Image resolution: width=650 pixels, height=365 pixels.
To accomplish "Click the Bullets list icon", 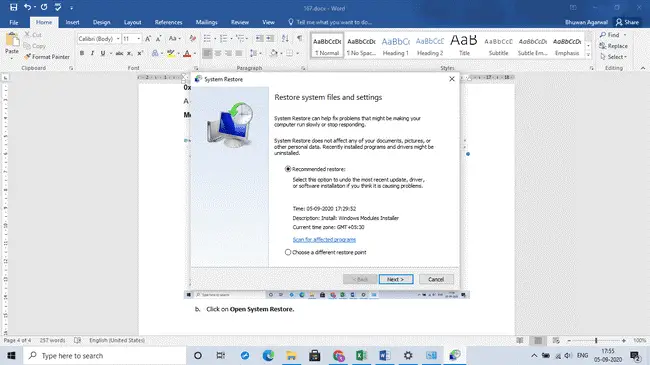I will click(207, 39).
